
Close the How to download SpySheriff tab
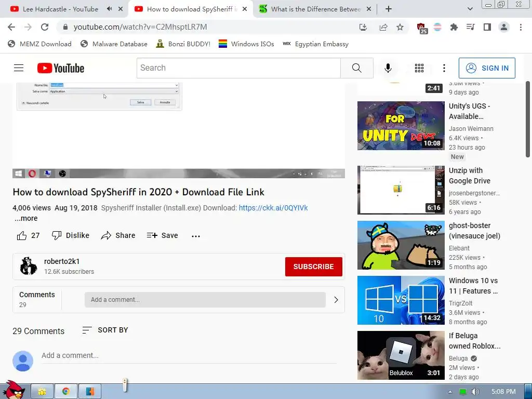[x=245, y=9]
